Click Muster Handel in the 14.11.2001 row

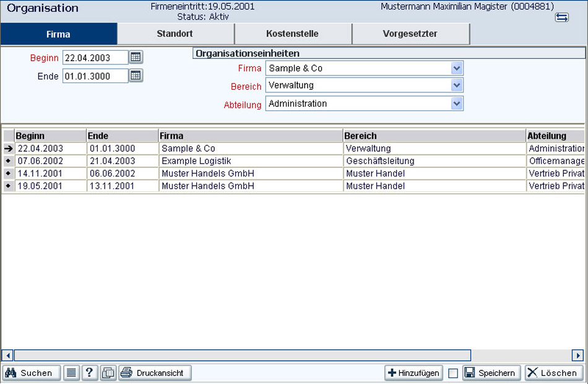[435, 173]
